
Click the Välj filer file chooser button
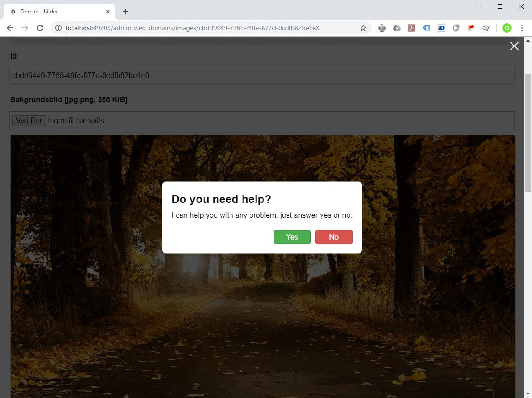coord(29,121)
